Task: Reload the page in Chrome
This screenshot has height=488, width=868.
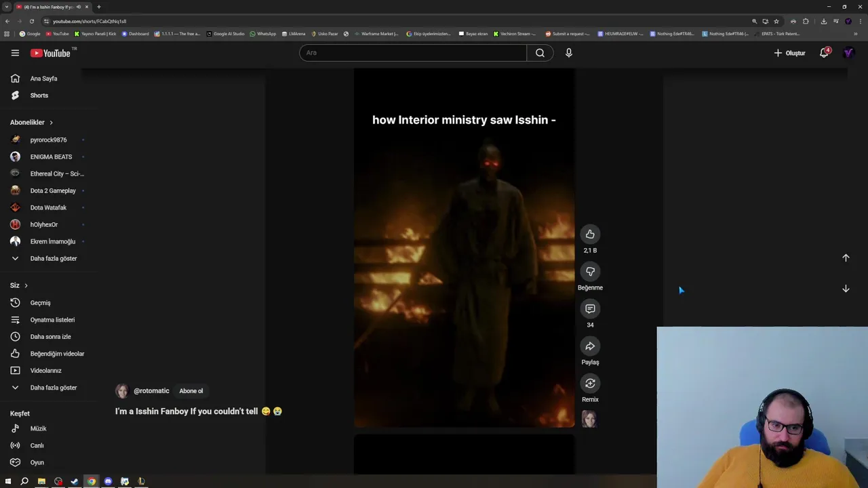Action: (x=31, y=21)
